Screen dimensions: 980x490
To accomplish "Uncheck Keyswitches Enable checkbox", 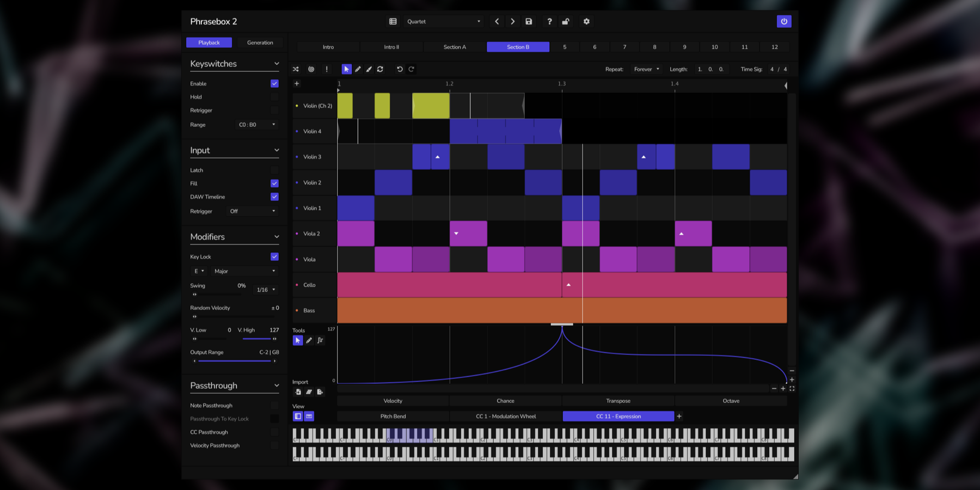I will pyautogui.click(x=274, y=83).
